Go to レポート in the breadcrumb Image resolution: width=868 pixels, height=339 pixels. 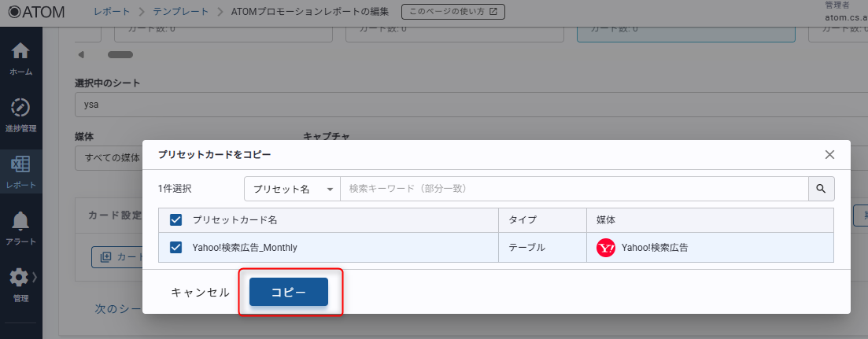pyautogui.click(x=113, y=12)
